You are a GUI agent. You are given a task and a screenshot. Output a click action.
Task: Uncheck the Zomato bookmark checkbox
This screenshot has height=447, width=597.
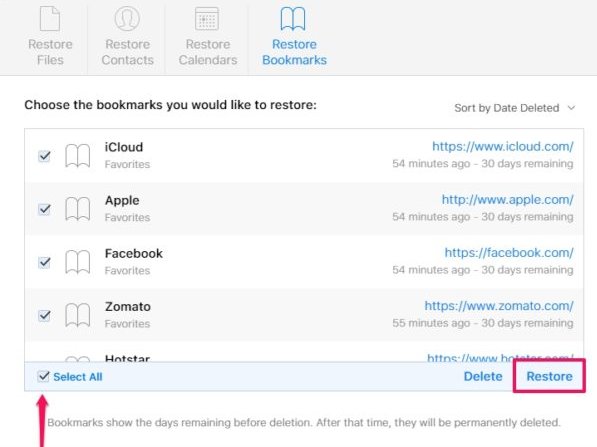[45, 315]
